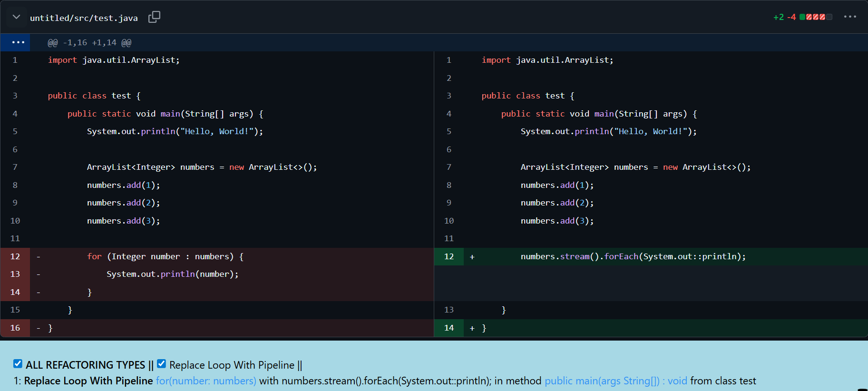The width and height of the screenshot is (868, 391).
Task: Open the file options three-dot menu
Action: tap(850, 17)
